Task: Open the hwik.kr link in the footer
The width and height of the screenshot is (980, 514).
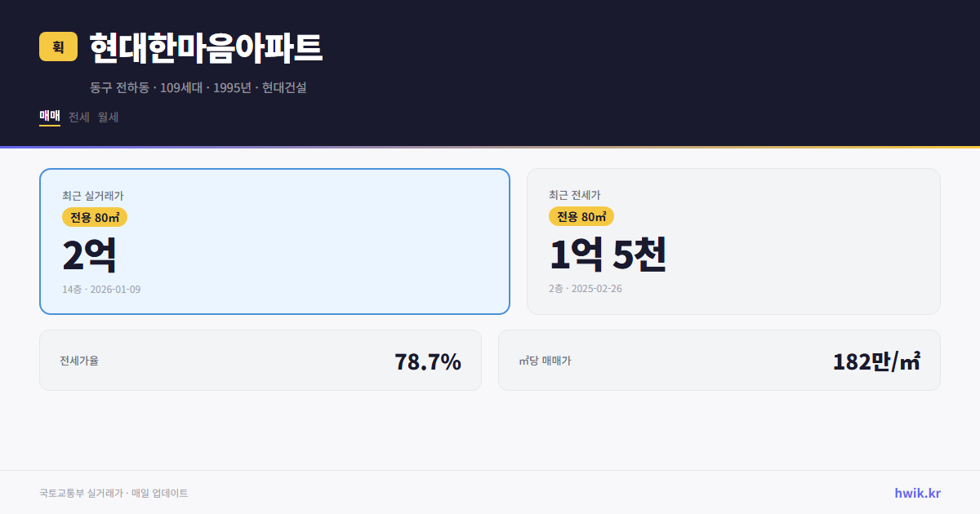Action: 916,492
